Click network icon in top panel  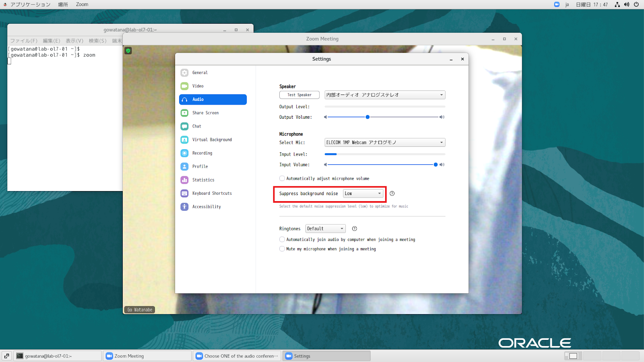click(x=617, y=4)
